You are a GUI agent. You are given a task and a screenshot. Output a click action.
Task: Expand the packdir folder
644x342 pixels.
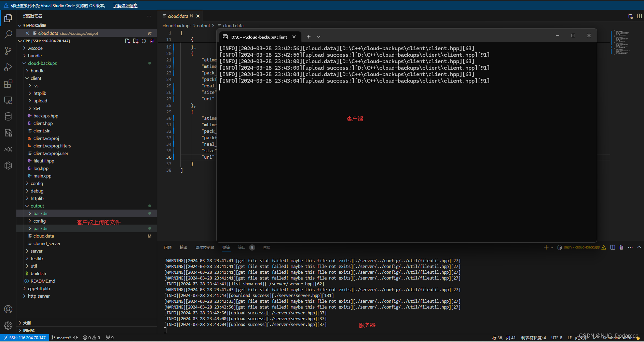[x=30, y=228]
